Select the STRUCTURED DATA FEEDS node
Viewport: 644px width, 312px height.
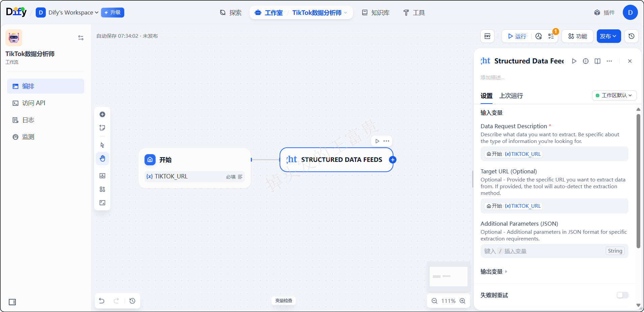(336, 160)
